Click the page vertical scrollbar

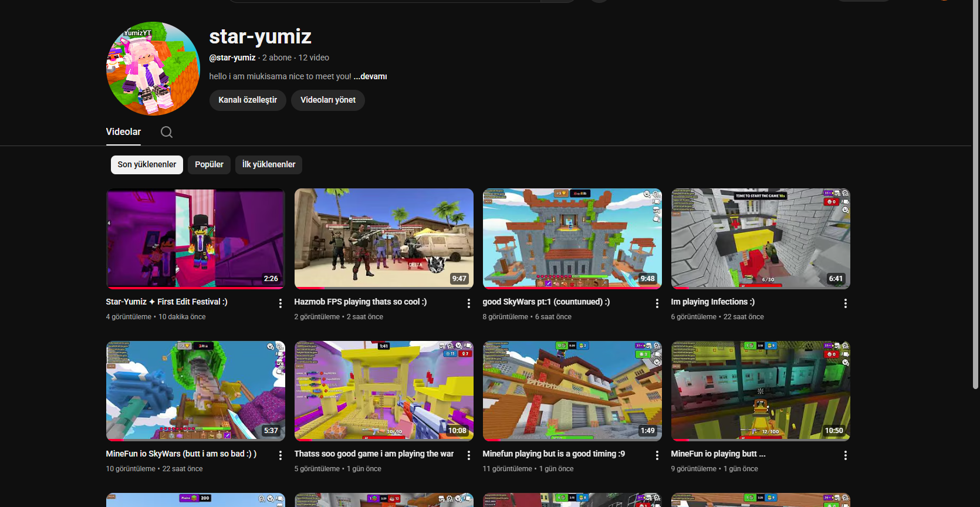(x=975, y=194)
